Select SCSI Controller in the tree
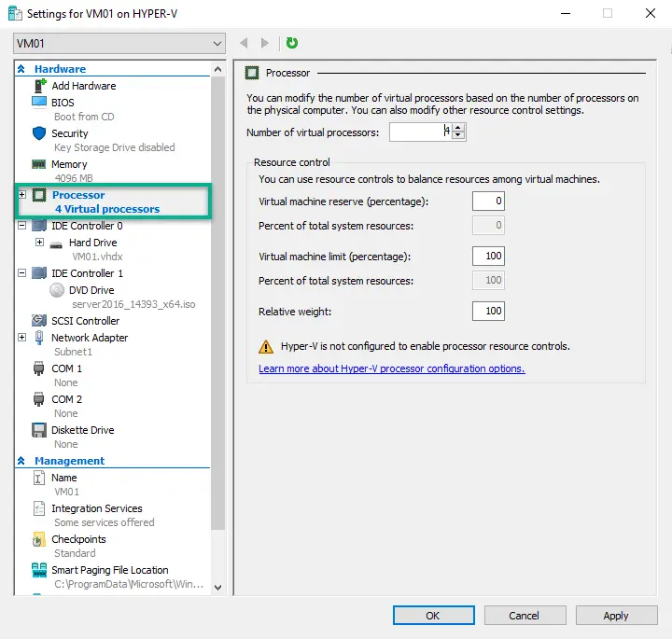The width and height of the screenshot is (672, 639). tap(85, 321)
